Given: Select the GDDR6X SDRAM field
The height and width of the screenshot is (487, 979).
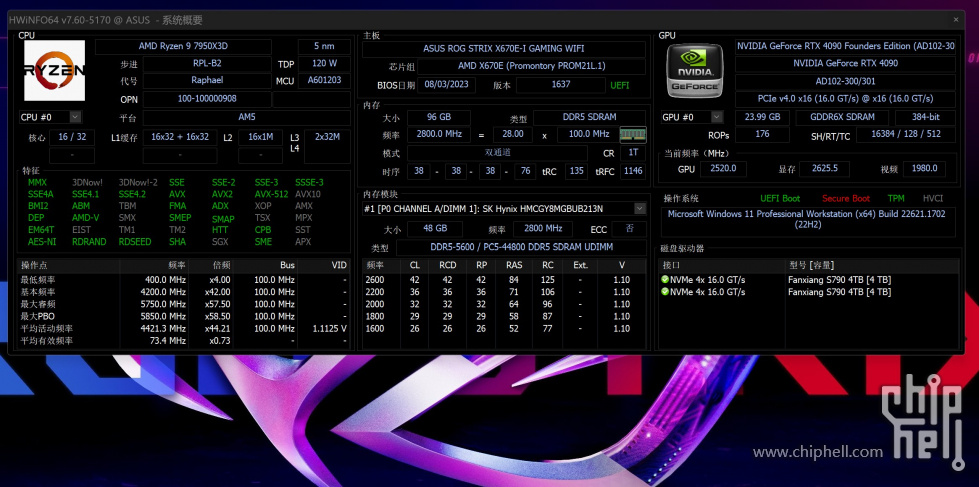Looking at the screenshot, I should tap(842, 117).
